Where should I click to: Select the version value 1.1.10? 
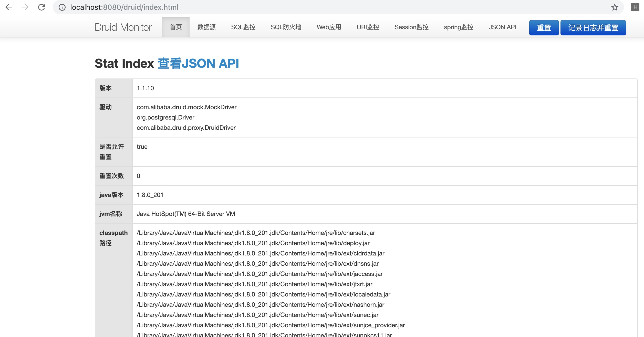(x=145, y=88)
